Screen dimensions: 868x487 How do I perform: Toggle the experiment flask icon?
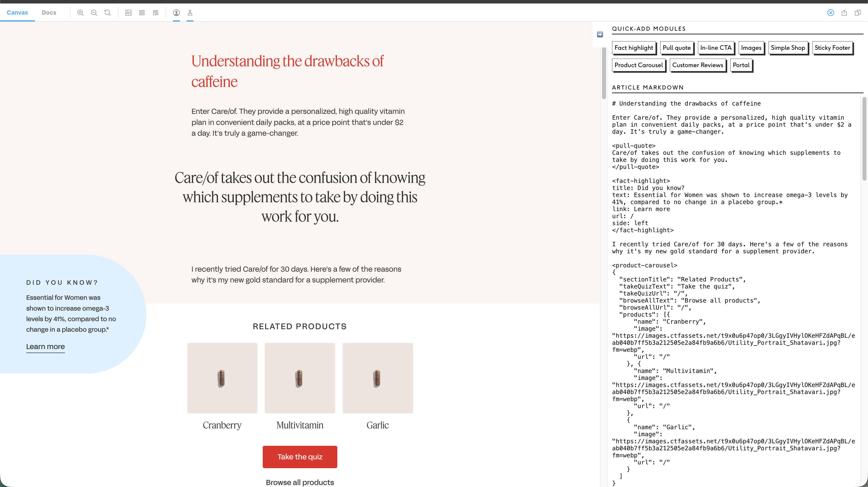coord(190,13)
